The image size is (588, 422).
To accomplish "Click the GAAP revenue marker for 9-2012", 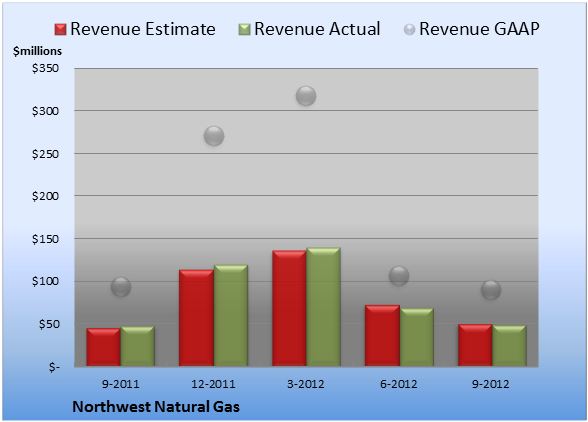I will 491,290.
